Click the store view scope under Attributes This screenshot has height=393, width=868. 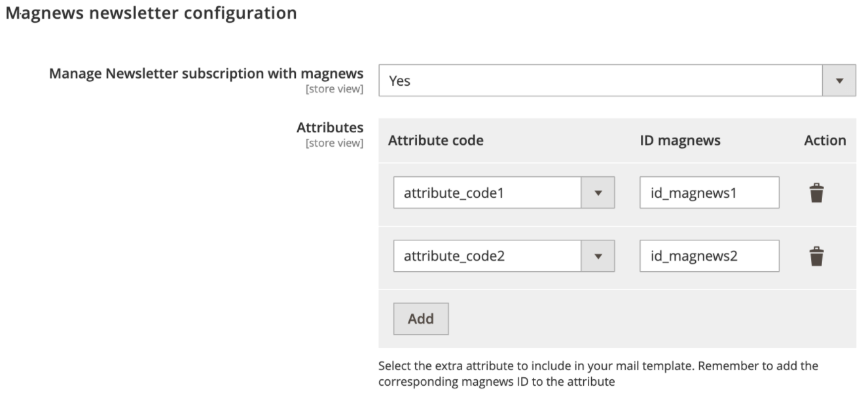[x=334, y=143]
